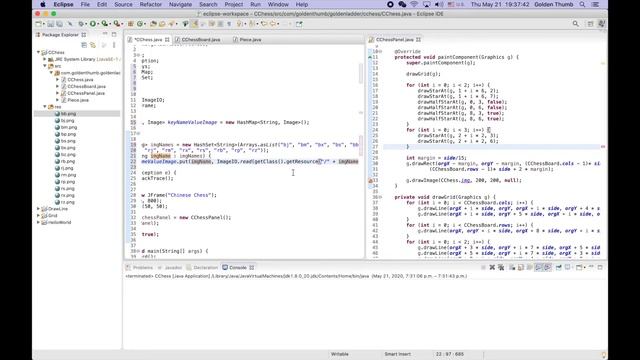Viewport: 640px width, 360px height.
Task: Click Remove All Terminated Launches icon
Action: [x=501, y=267]
